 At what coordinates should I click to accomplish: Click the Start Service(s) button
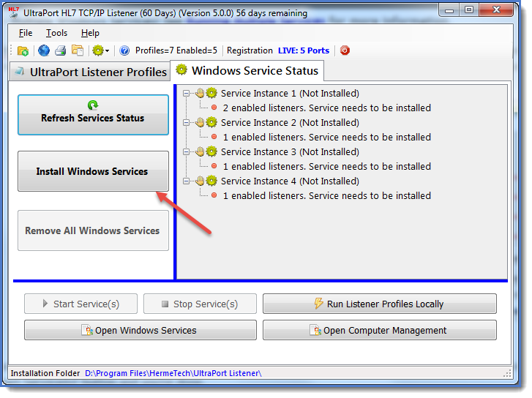point(80,304)
